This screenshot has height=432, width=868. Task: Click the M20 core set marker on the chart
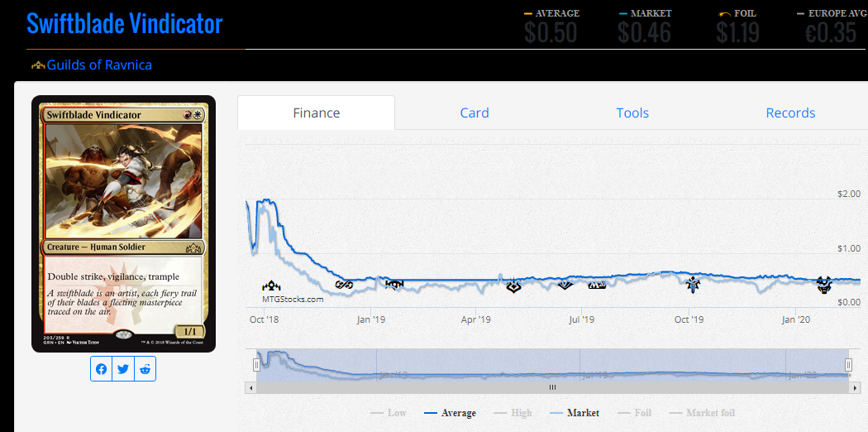pos(597,286)
